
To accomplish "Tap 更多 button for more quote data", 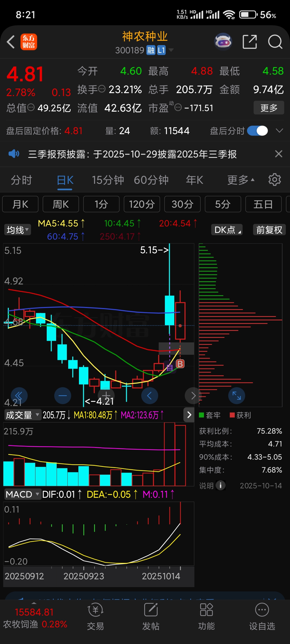I will tap(269, 108).
